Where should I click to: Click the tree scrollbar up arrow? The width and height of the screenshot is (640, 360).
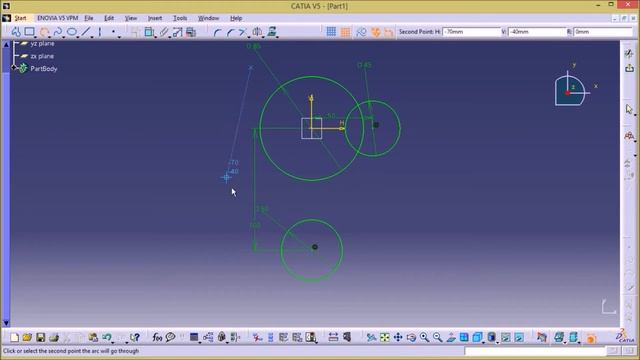point(6,44)
